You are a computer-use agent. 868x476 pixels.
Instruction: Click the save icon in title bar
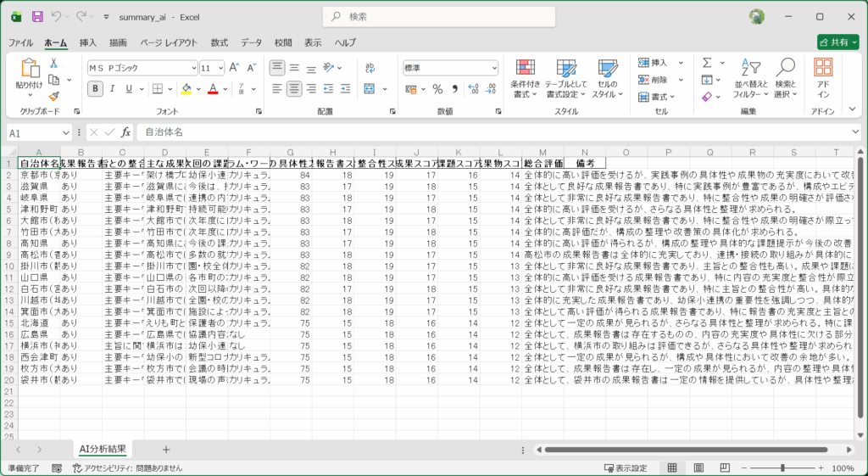[37, 16]
